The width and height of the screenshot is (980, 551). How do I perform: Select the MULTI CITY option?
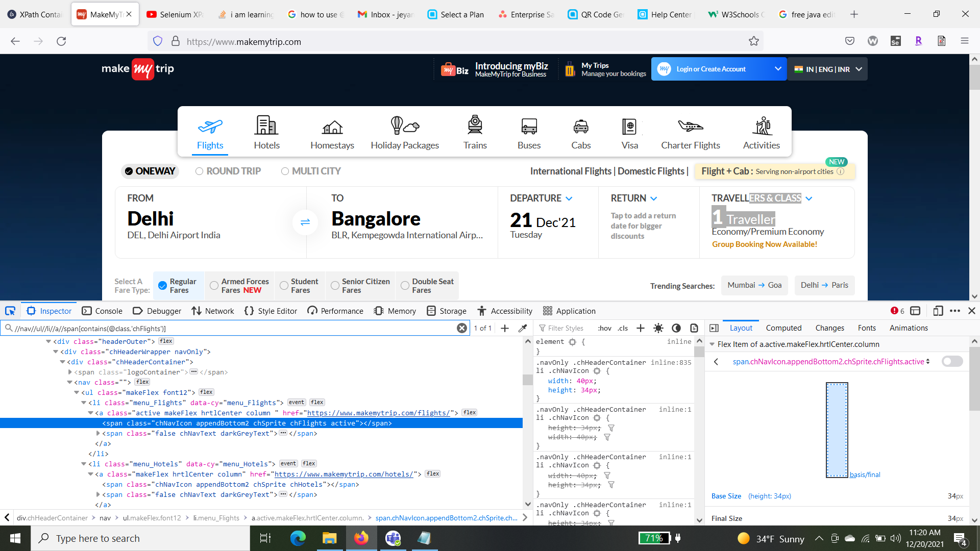pyautogui.click(x=311, y=171)
